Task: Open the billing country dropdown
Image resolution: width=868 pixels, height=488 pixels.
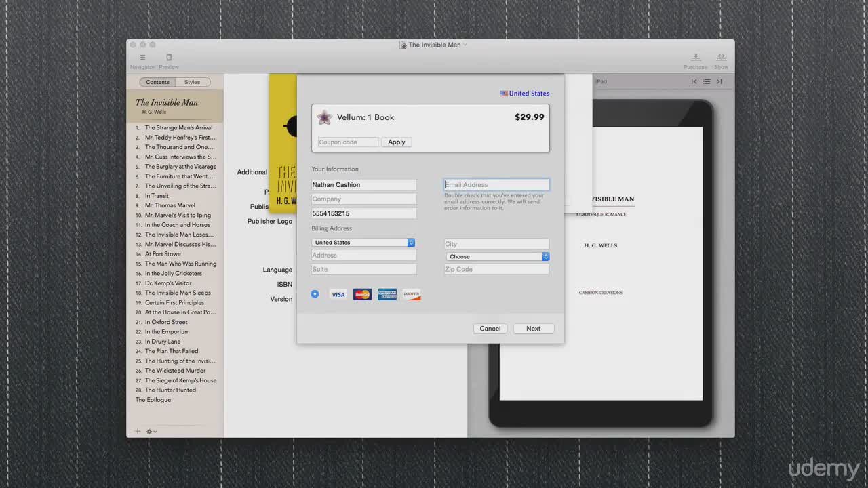Action: coord(363,242)
